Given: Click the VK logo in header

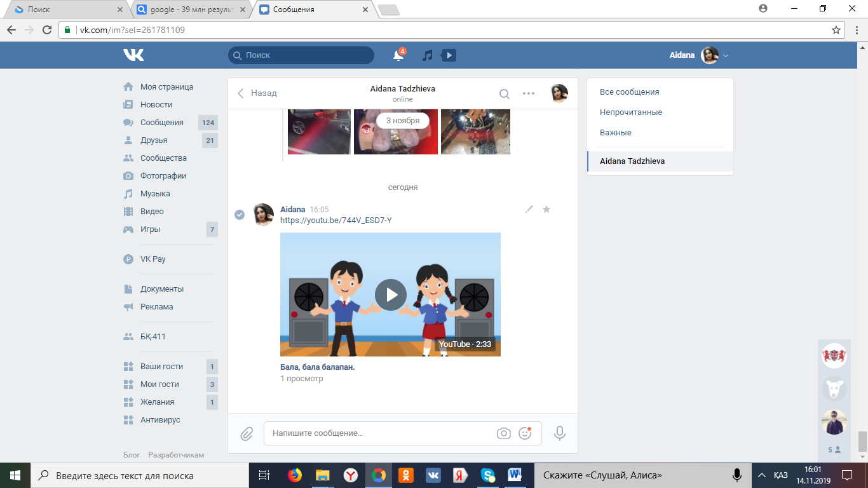Looking at the screenshot, I should 133,55.
